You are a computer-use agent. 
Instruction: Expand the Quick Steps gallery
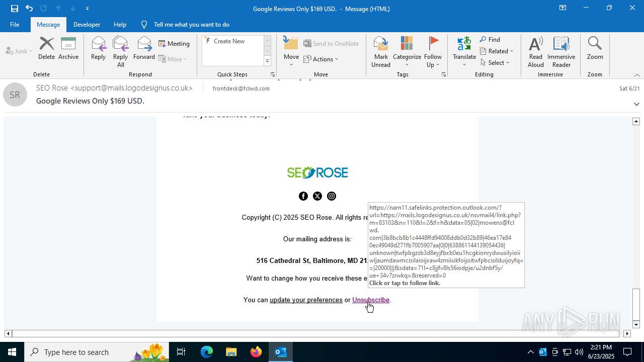(x=267, y=61)
